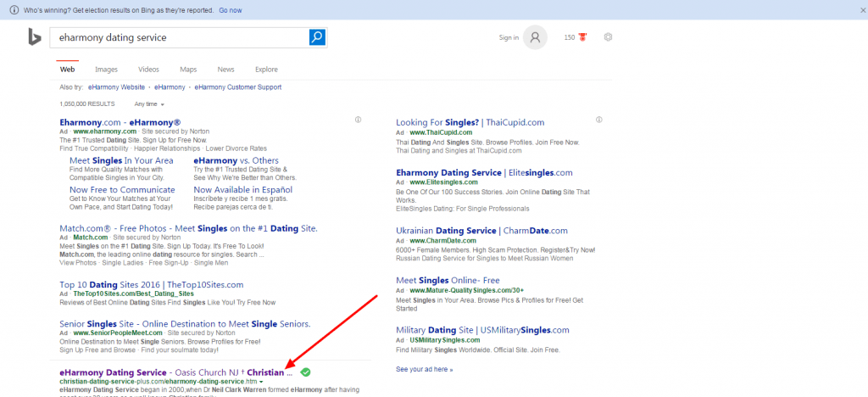Click the info icon in the election banner

point(14,10)
